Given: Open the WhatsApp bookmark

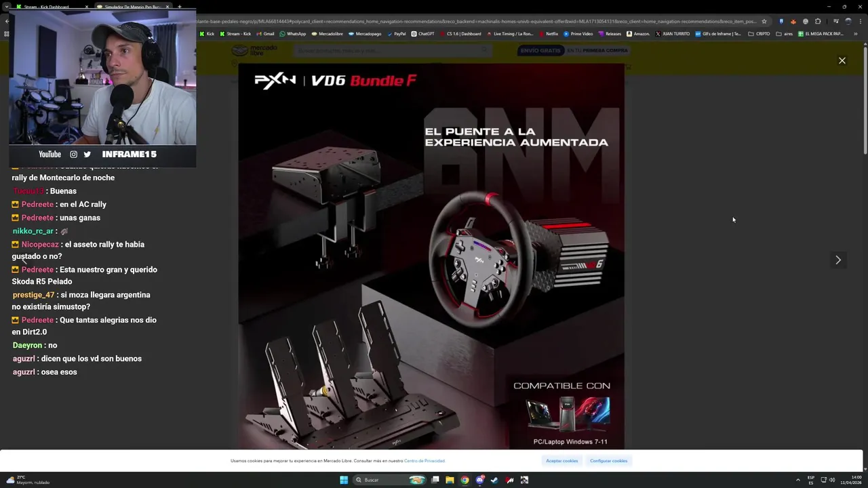Looking at the screenshot, I should coord(293,33).
